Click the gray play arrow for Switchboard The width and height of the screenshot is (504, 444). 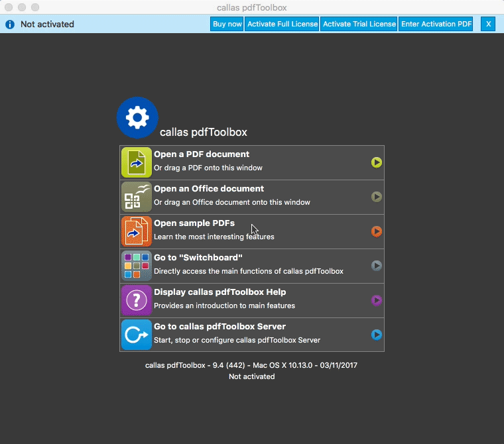click(x=377, y=266)
